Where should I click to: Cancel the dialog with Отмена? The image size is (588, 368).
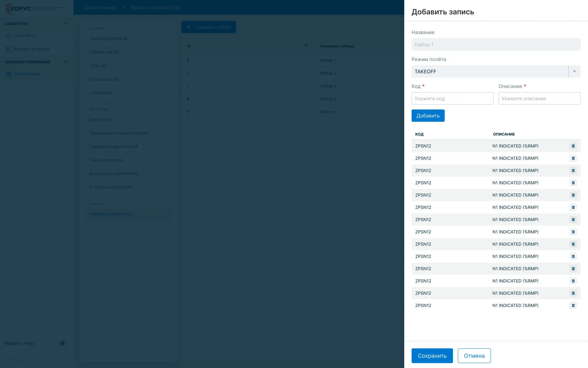tap(474, 356)
